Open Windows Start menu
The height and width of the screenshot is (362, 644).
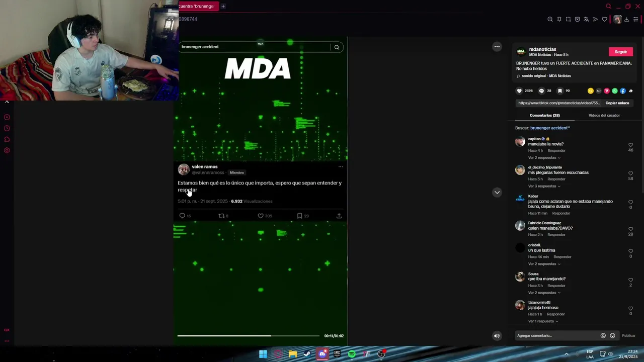263,354
